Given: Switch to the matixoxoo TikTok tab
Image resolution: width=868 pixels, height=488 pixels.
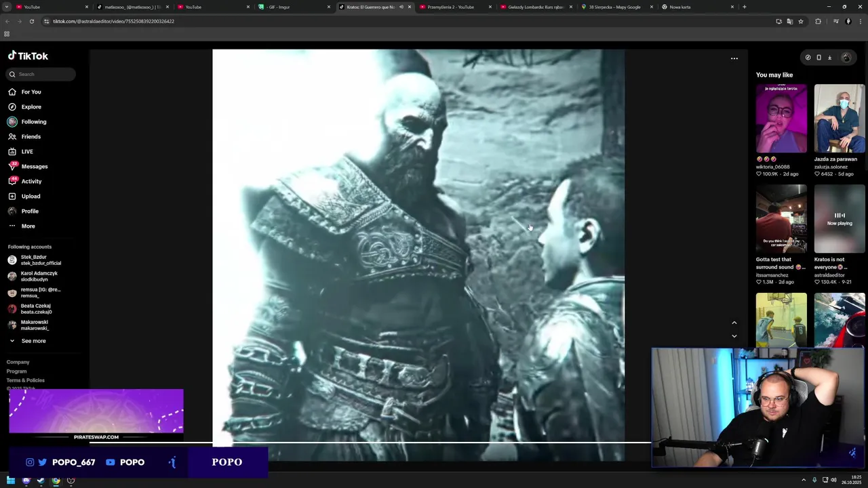Looking at the screenshot, I should [x=132, y=7].
